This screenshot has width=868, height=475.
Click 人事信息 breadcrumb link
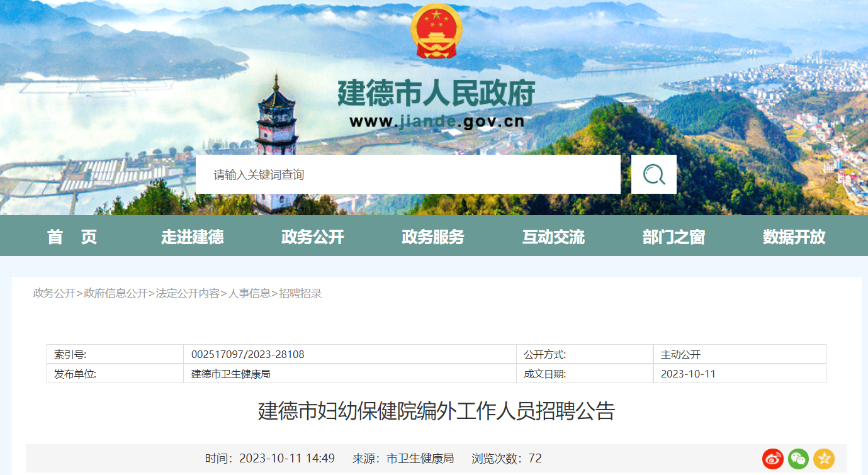249,293
